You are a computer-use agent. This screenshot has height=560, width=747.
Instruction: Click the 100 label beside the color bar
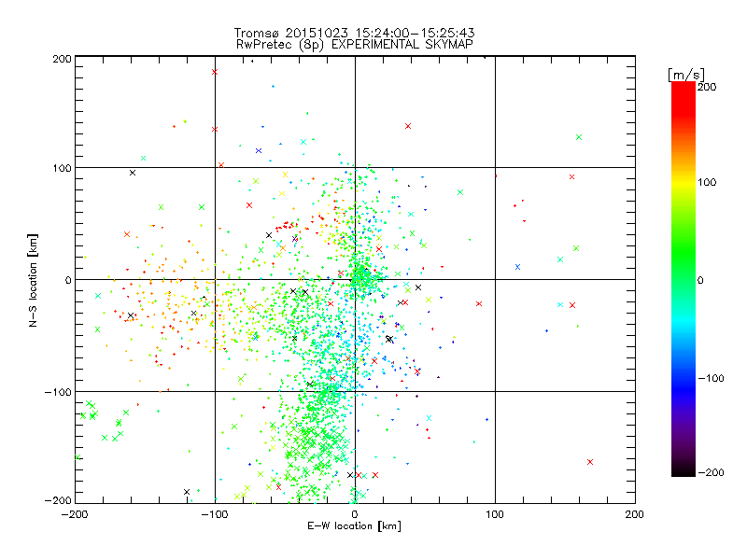707,182
